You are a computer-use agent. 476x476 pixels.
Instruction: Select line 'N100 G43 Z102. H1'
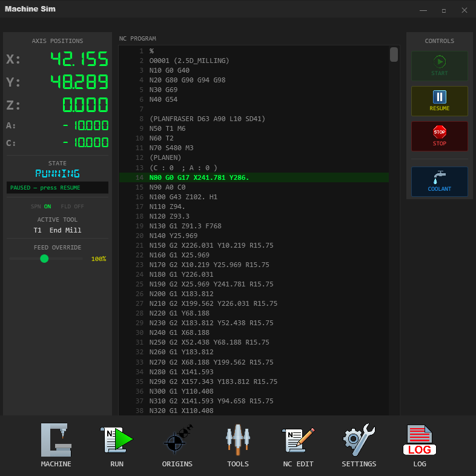tap(254, 197)
